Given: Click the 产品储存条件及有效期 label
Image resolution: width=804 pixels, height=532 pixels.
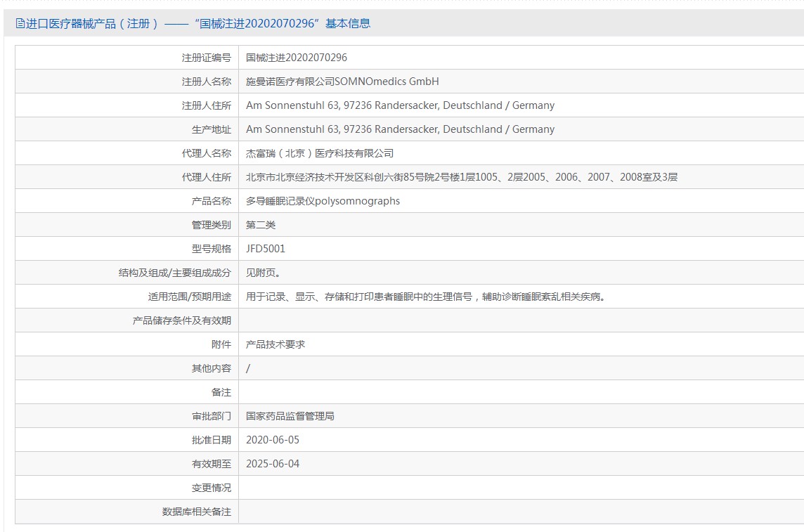Looking at the screenshot, I should pyautogui.click(x=181, y=320).
